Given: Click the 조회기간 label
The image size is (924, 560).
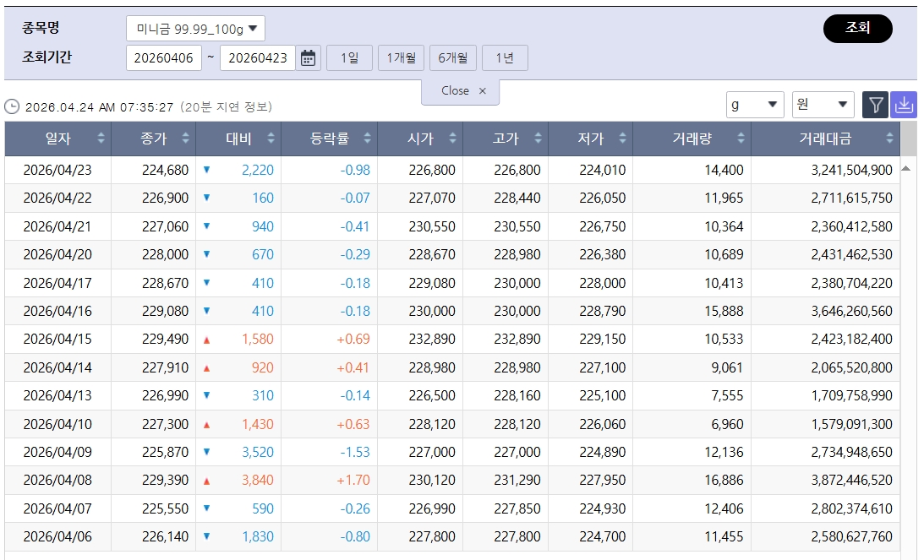Looking at the screenshot, I should coord(46,57).
